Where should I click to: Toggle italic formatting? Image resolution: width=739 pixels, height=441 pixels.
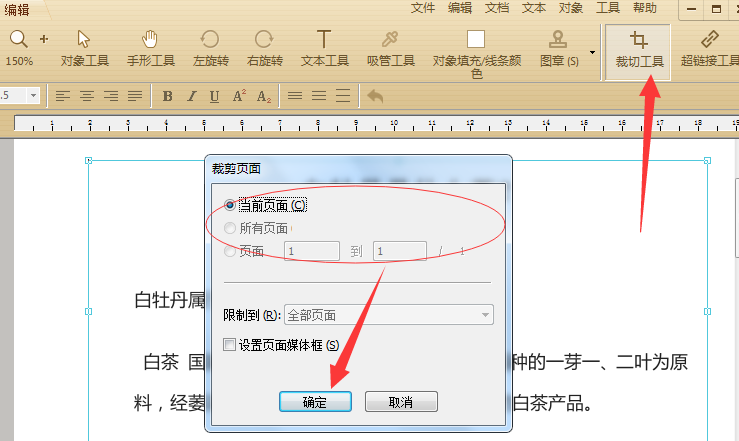(x=191, y=96)
